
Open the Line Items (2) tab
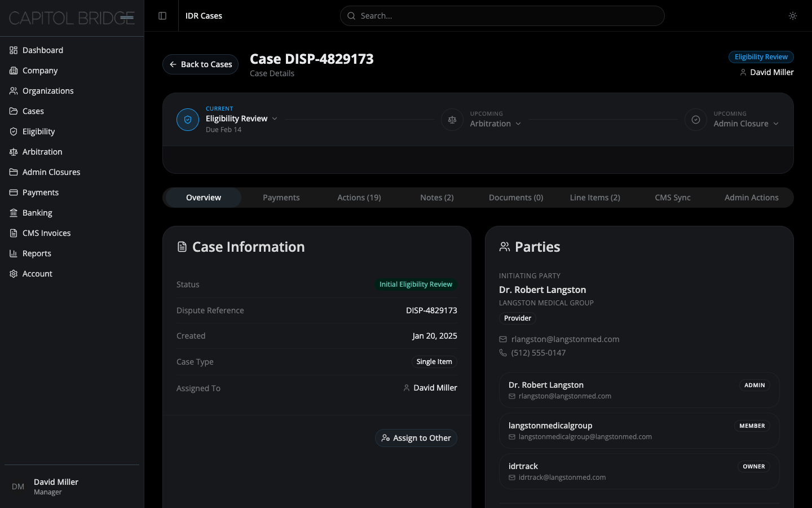click(594, 198)
